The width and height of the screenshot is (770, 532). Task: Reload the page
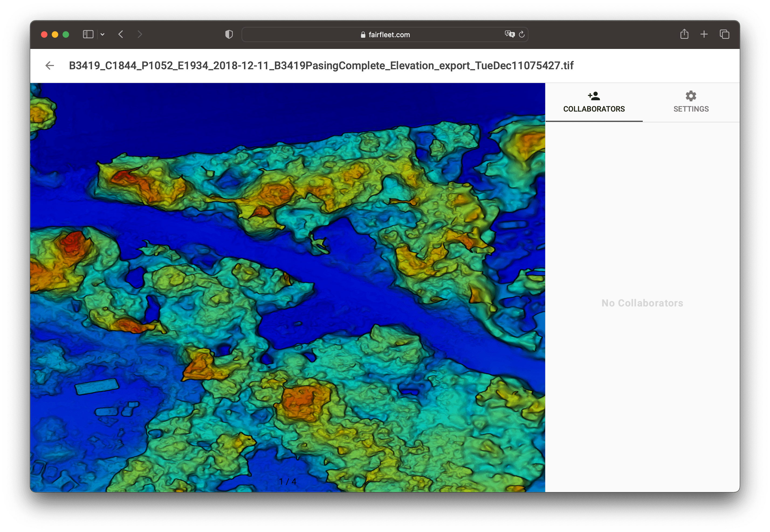point(522,34)
